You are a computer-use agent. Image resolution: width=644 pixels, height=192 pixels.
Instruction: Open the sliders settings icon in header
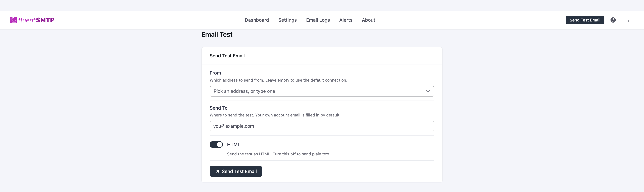point(628,20)
